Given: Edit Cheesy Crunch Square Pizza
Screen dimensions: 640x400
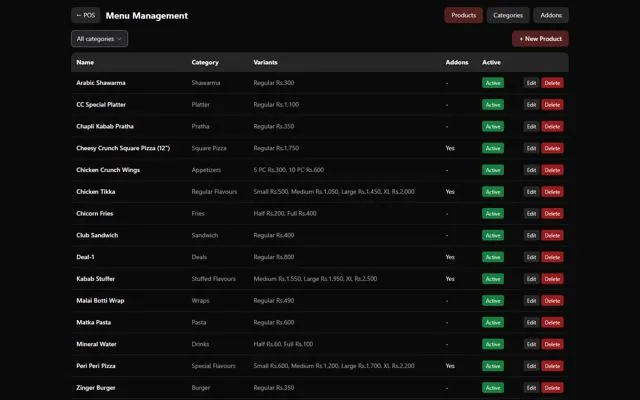Looking at the screenshot, I should [531, 148].
